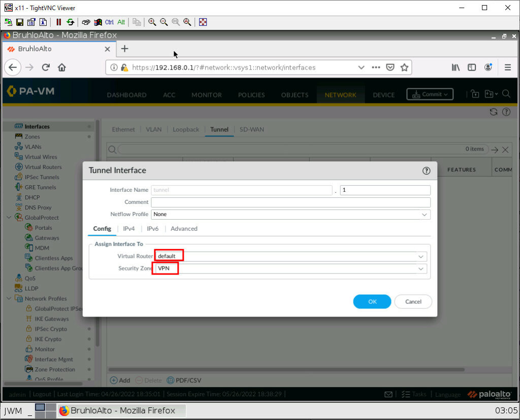Screen dimensions: 520x420
Task: Toggle the Alt key in the TightVNC toolbar
Action: [x=121, y=22]
